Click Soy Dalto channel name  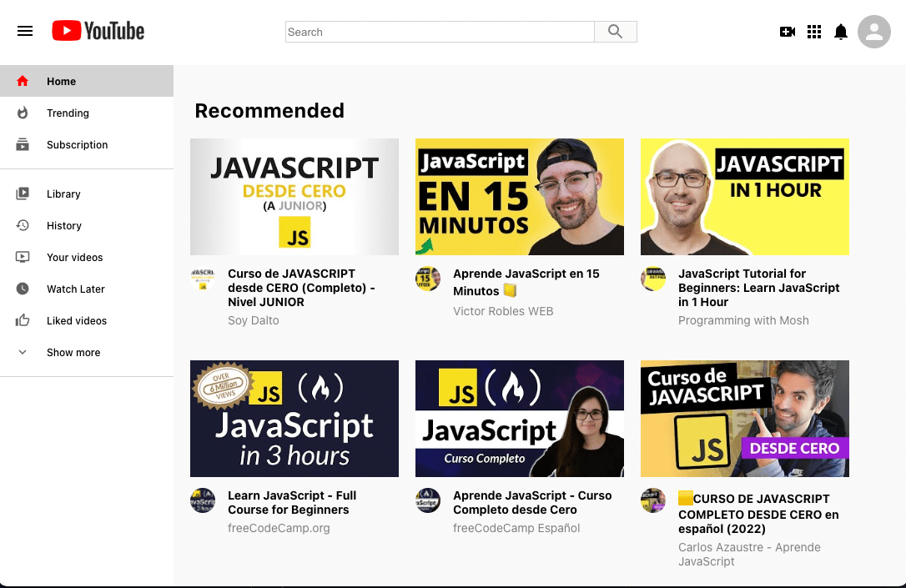tap(253, 320)
